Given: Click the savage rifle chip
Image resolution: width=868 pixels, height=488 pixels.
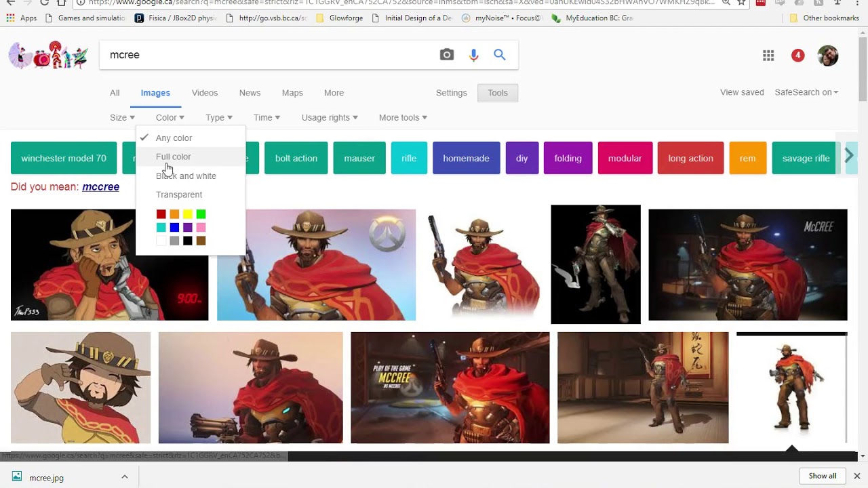Looking at the screenshot, I should (x=806, y=158).
